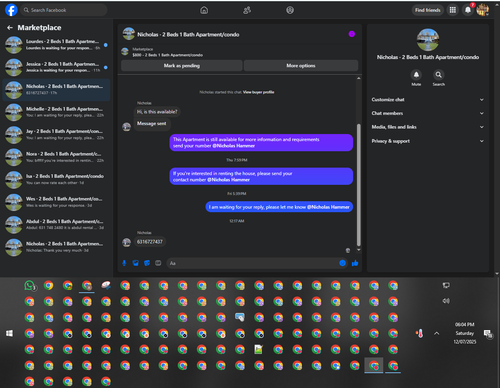Open the Facebook apps grid menu
This screenshot has height=388, width=500.
pos(453,10)
